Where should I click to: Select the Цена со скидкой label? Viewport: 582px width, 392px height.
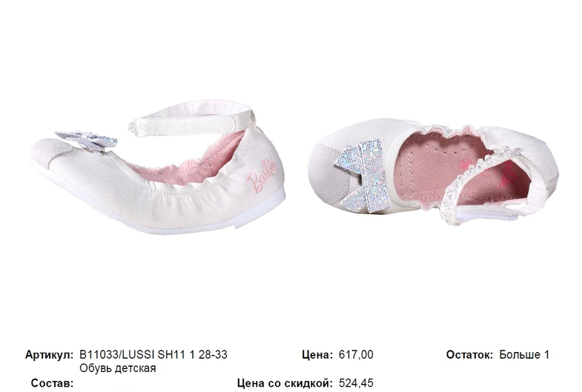(x=285, y=383)
